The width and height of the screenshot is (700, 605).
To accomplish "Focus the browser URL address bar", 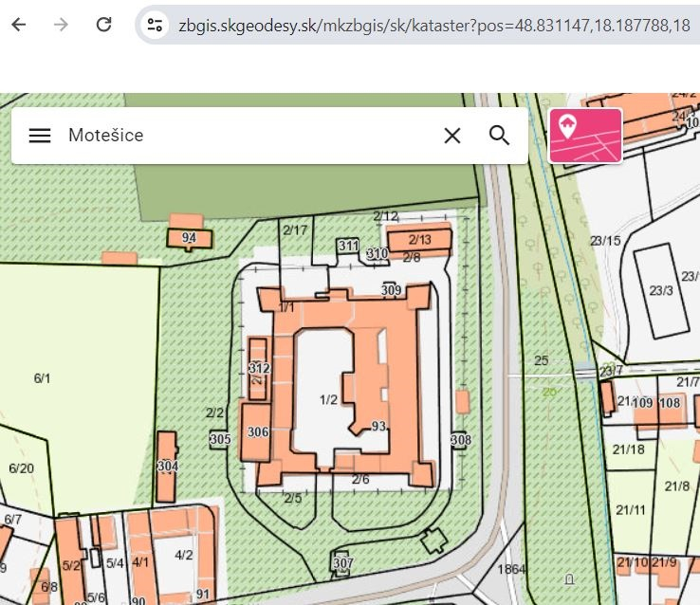I will (x=427, y=26).
